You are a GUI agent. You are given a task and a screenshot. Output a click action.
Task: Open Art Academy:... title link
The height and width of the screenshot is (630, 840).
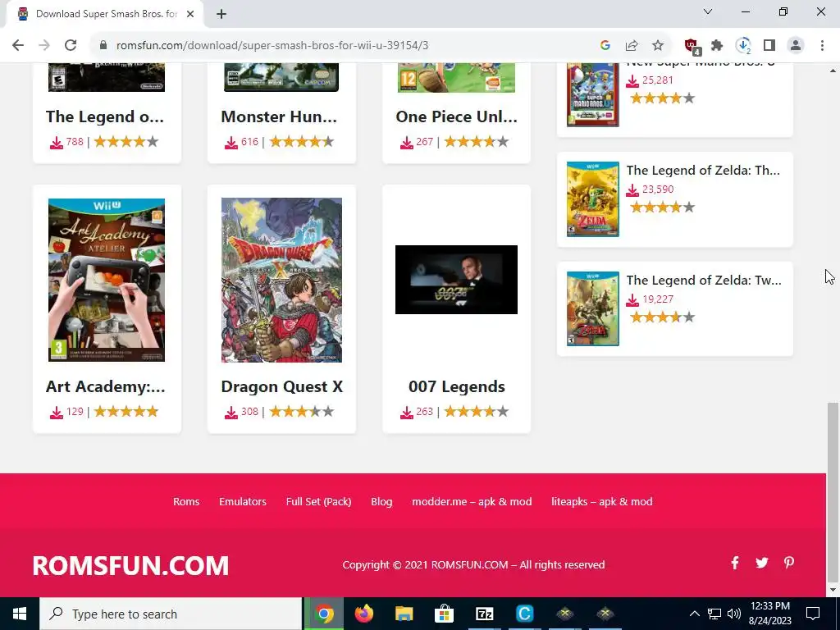106,386
